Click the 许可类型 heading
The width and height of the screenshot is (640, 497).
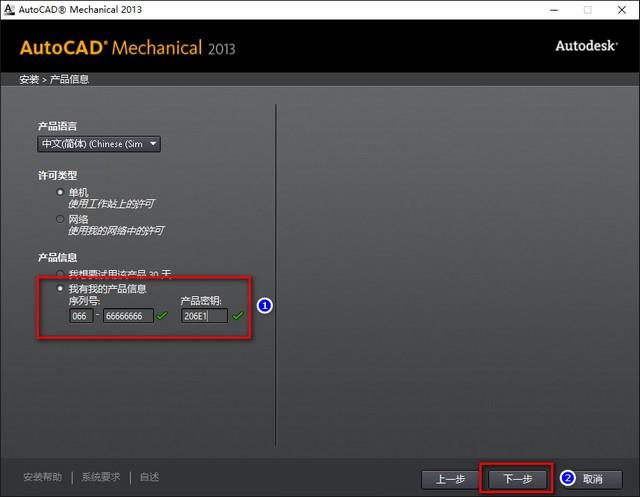[x=57, y=176]
